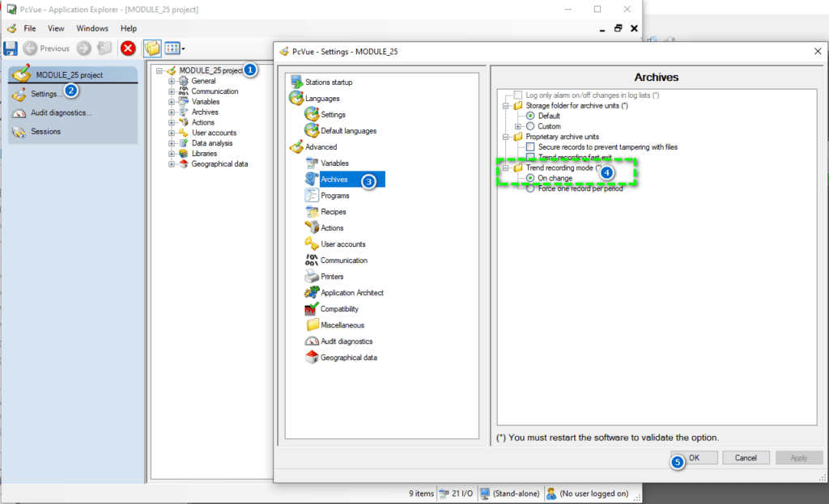
Task: Expand the Custom storage option
Action: click(518, 126)
